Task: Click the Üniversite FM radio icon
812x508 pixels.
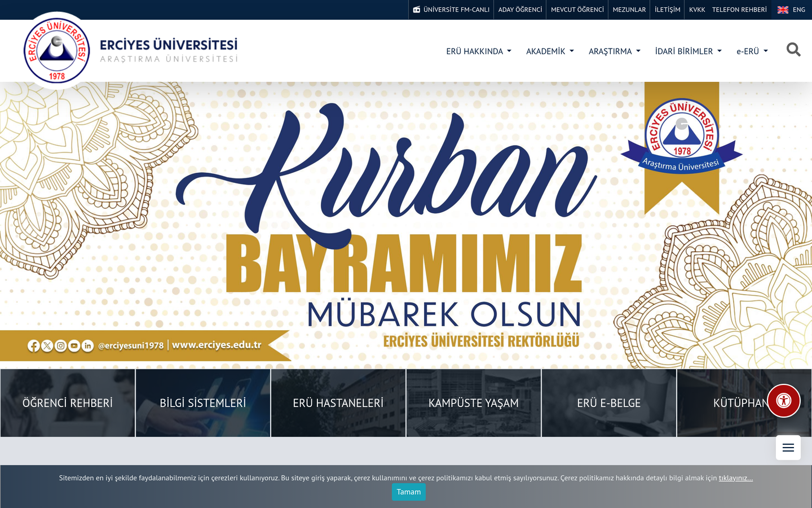Action: point(417,10)
